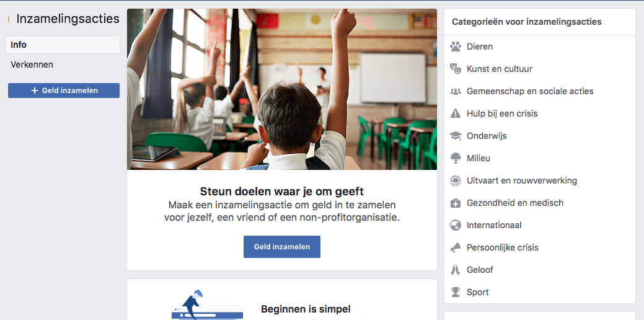Click the sunset icon for Uitvaart en rouwverwerking
Image resolution: width=644 pixels, height=320 pixels.
[455, 180]
